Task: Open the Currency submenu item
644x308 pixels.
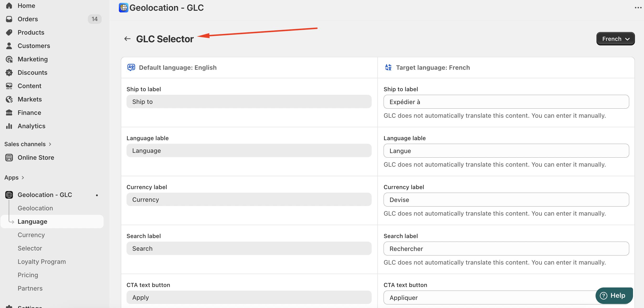Action: click(x=31, y=235)
